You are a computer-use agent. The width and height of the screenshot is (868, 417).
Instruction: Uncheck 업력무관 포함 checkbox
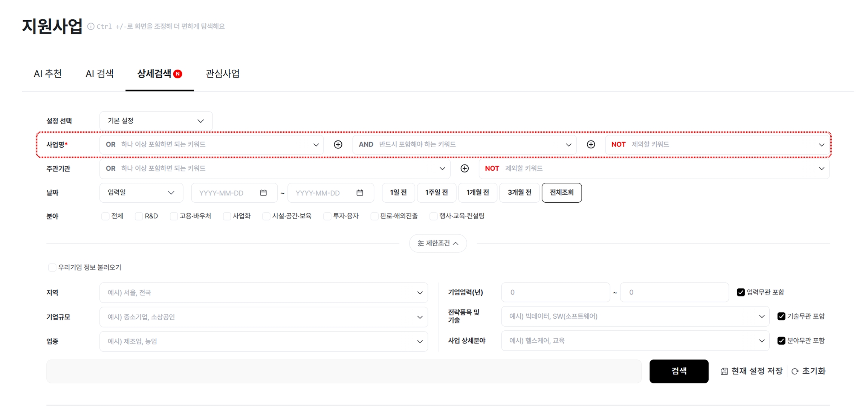click(741, 292)
